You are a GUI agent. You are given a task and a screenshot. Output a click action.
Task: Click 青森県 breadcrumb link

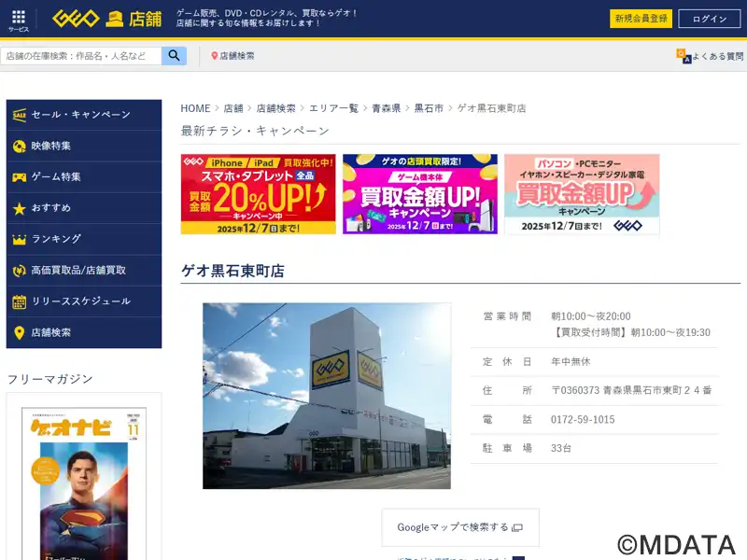coord(386,108)
